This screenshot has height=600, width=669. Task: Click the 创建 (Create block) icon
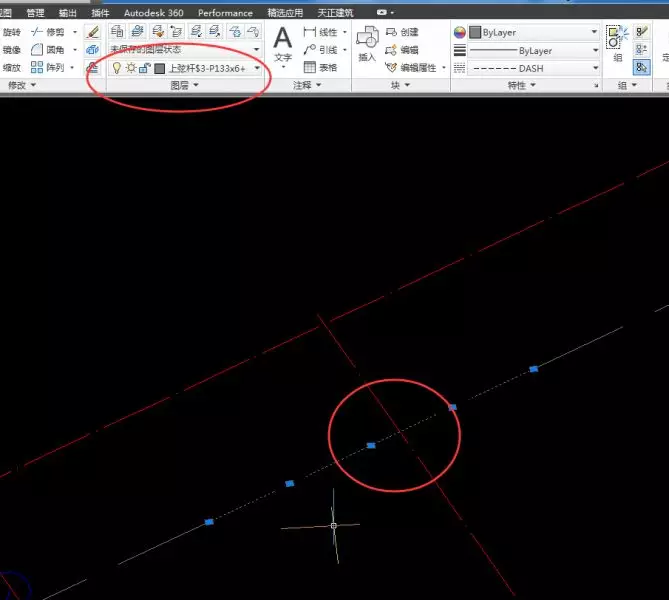(389, 32)
